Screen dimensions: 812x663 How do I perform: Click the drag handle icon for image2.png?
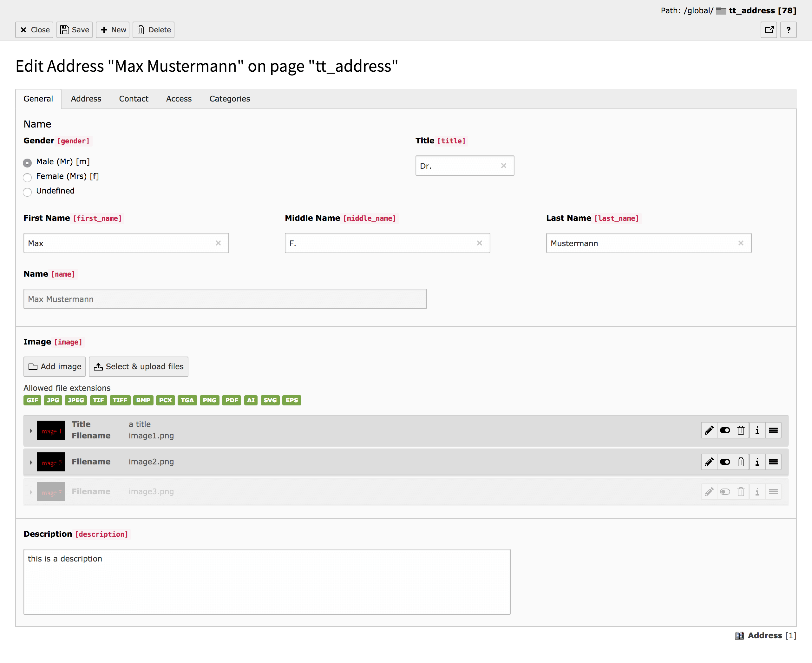pyautogui.click(x=773, y=462)
